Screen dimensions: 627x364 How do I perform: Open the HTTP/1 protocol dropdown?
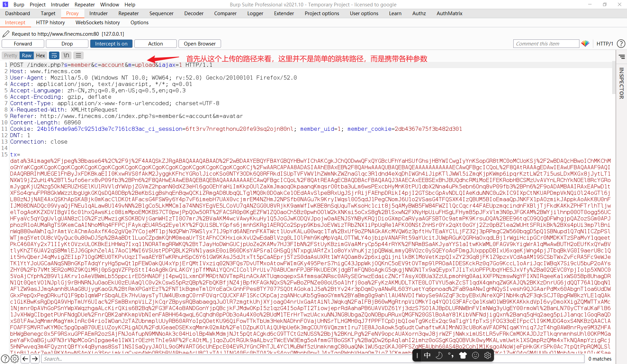(605, 43)
